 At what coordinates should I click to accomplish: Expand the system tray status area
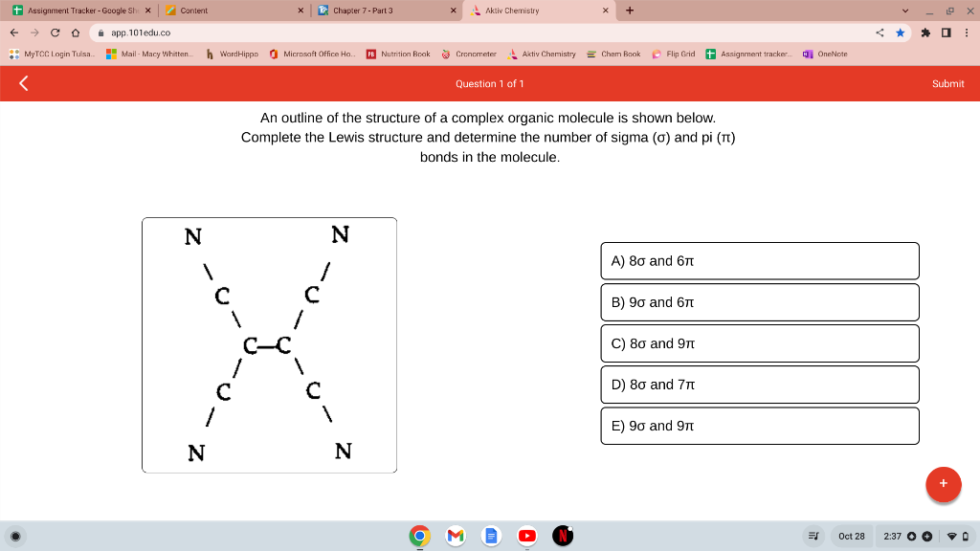click(x=924, y=536)
